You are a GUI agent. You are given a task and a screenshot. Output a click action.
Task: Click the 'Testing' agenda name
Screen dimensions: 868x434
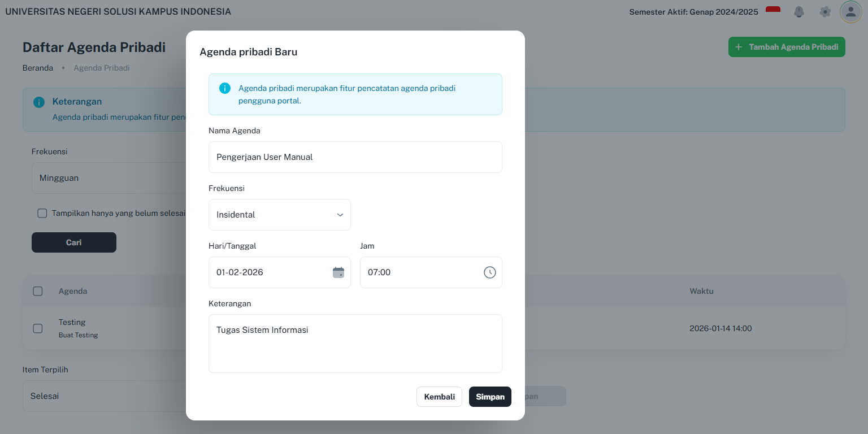click(x=72, y=322)
